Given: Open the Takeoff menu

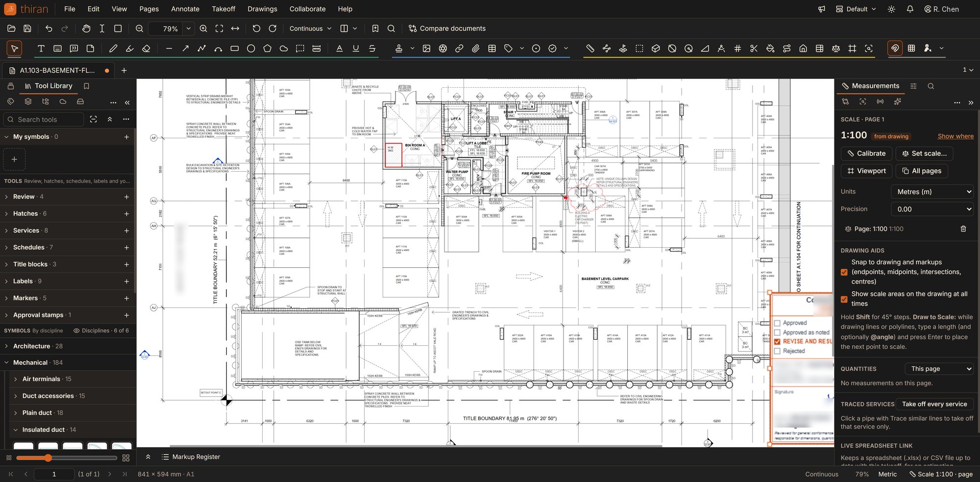Looking at the screenshot, I should tap(223, 9).
